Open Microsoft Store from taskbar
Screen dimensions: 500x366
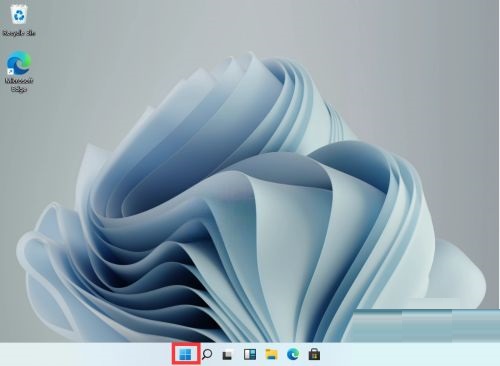coord(314,354)
